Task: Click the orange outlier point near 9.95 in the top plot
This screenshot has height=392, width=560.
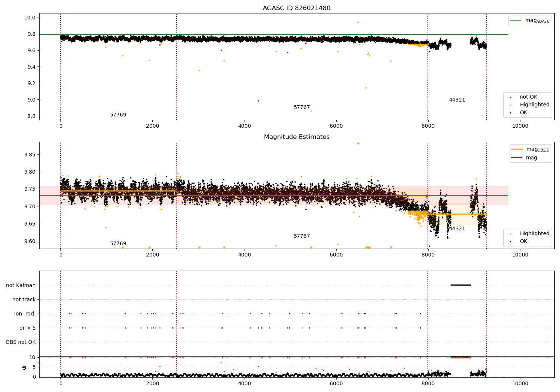Action: (x=358, y=22)
